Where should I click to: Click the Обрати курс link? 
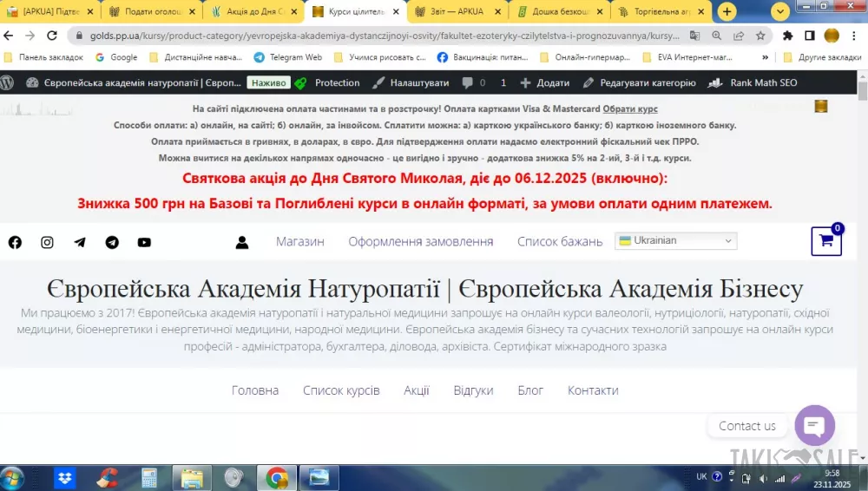click(x=630, y=109)
